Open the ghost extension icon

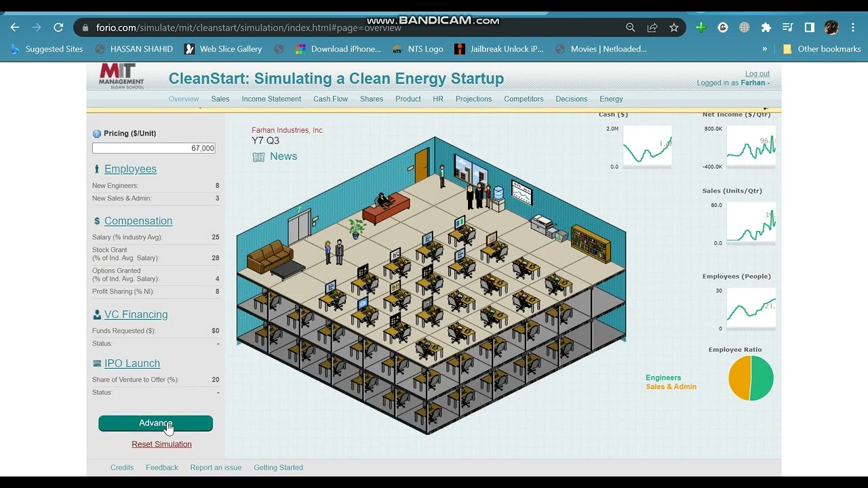coord(723,28)
